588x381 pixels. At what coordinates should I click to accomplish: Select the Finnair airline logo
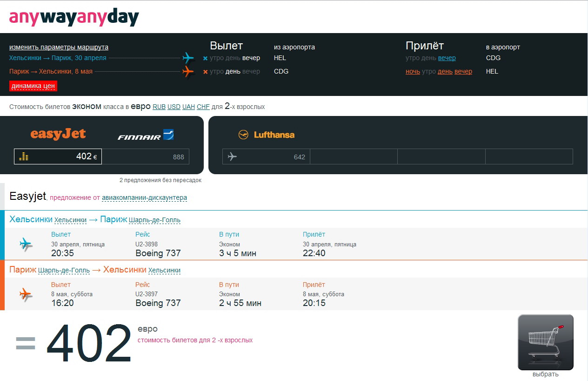click(146, 136)
